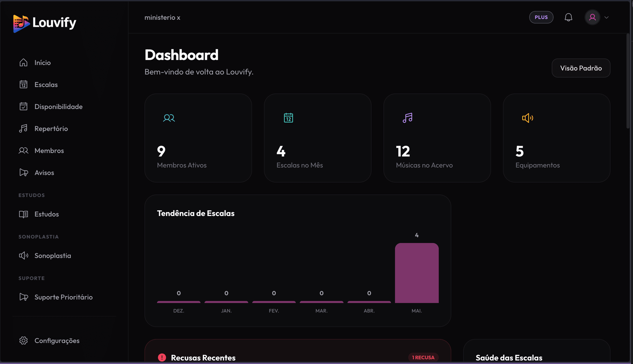
Task: Click the Escalas no Mês calendar icon
Action: pos(288,118)
